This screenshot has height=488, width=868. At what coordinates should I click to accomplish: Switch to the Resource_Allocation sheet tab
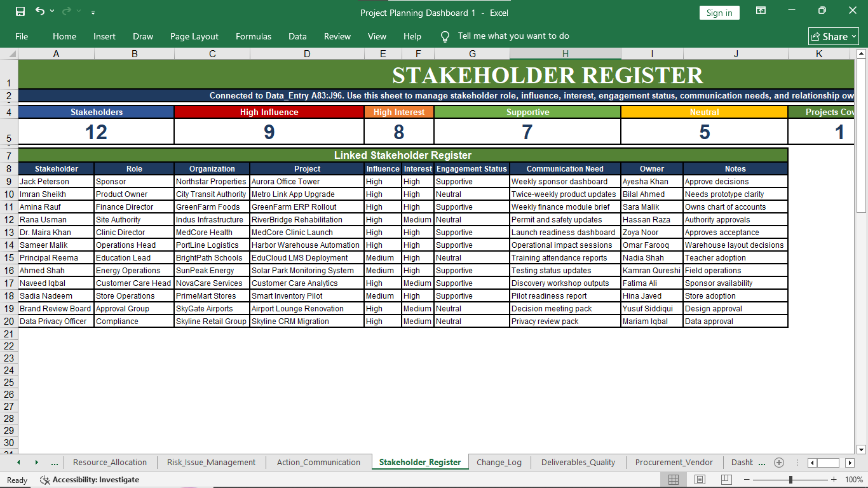pos(110,463)
